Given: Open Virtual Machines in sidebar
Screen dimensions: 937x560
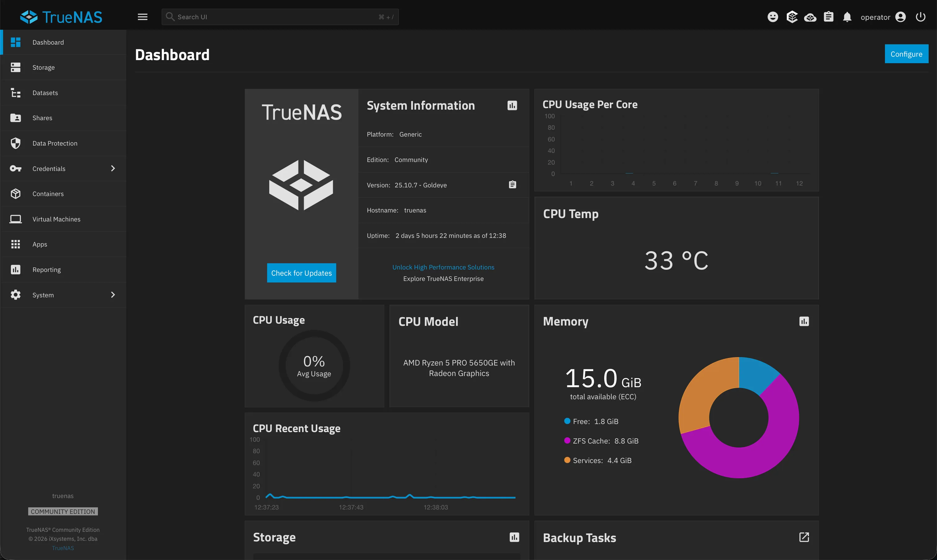Looking at the screenshot, I should click(63, 219).
